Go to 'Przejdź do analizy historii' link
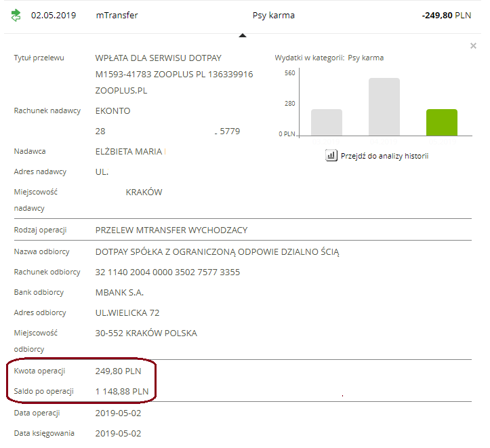The image size is (490, 448). click(384, 156)
